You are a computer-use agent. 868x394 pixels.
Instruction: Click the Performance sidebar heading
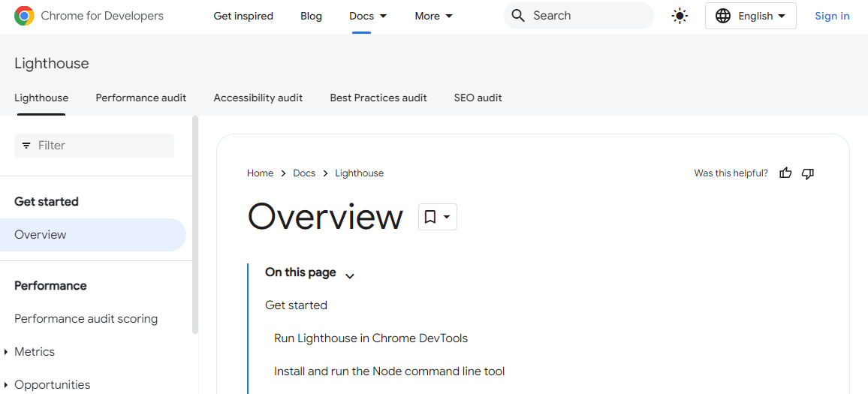pos(50,286)
